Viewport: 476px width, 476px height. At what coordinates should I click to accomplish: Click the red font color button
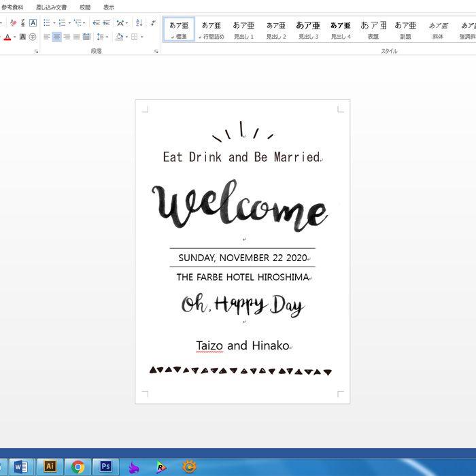click(7, 37)
